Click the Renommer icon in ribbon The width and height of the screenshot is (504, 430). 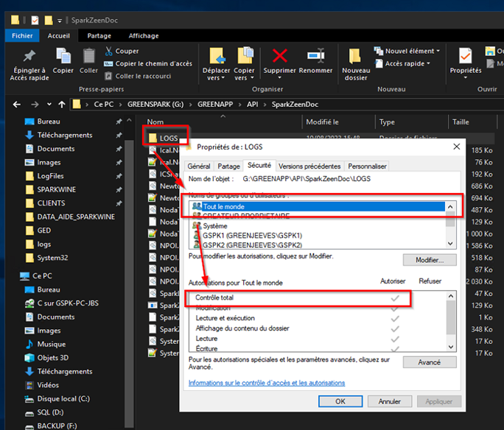click(315, 56)
